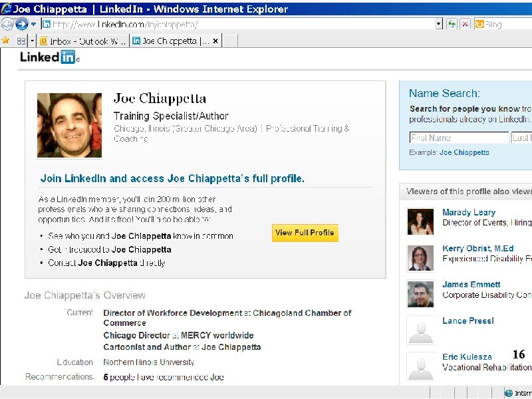
Task: Click Training Specialist/Author headline text
Action: coord(171,116)
